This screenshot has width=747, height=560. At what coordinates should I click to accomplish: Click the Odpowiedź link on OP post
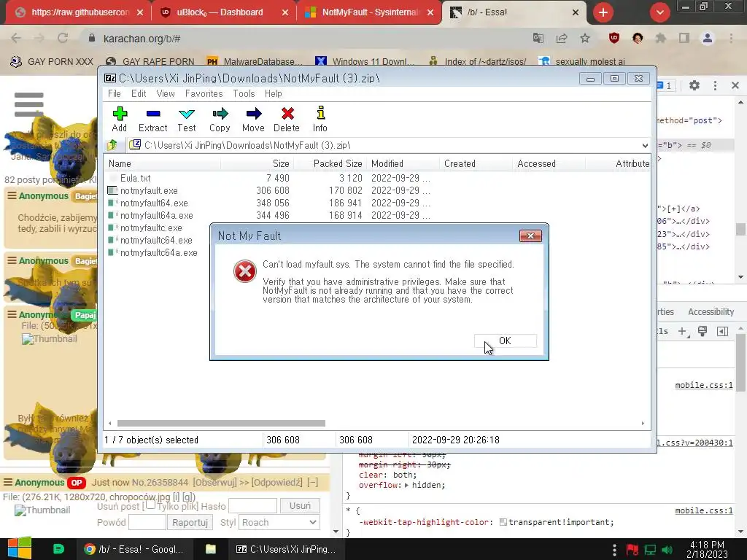(276, 483)
